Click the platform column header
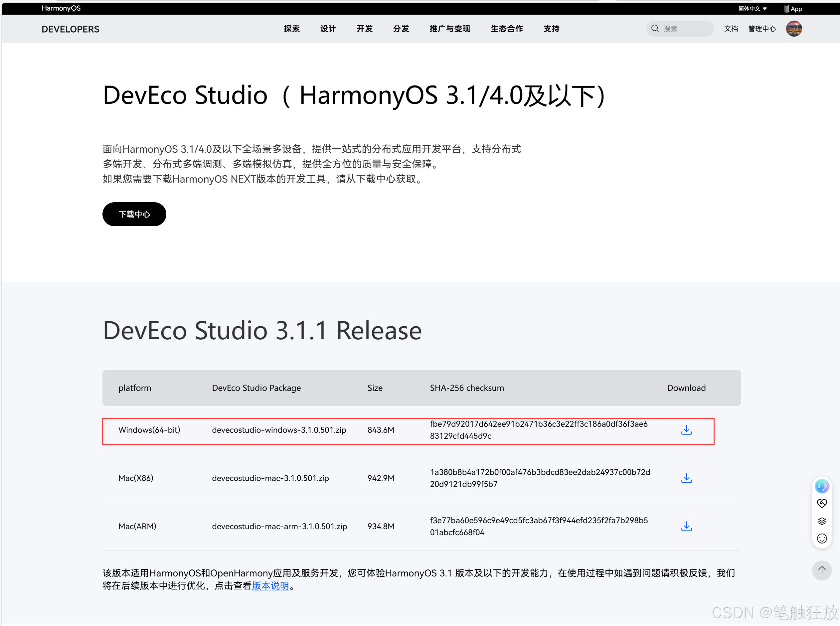 tap(134, 388)
